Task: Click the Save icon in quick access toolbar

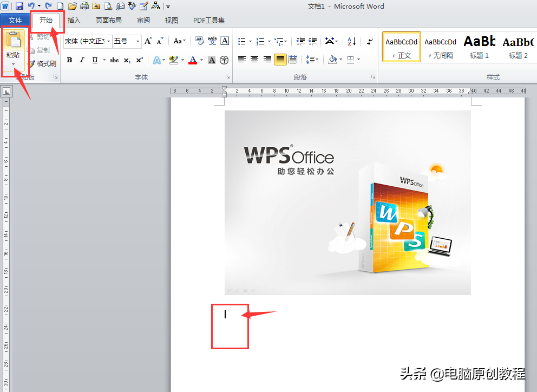Action: 19,6
